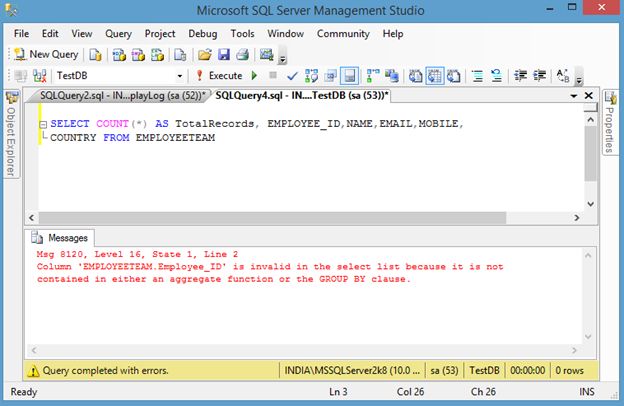The width and height of the screenshot is (624, 406).
Task: Open Analysis Services DMX Query icon
Action: tap(138, 55)
